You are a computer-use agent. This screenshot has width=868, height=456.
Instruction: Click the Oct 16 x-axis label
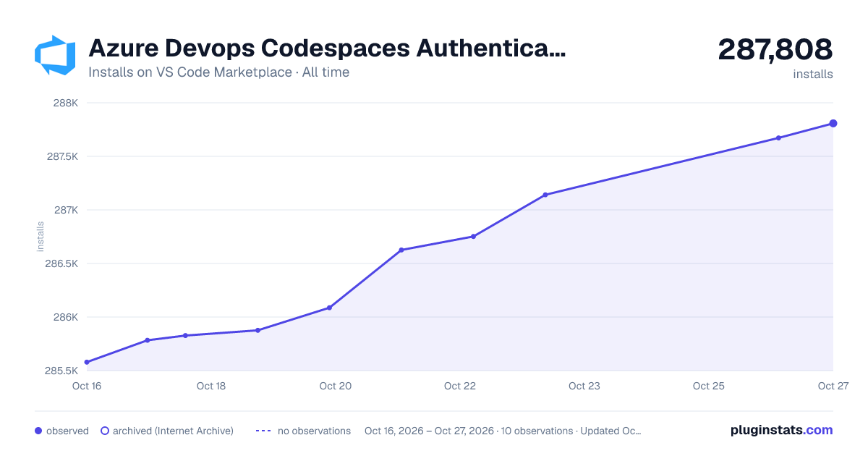[87, 386]
